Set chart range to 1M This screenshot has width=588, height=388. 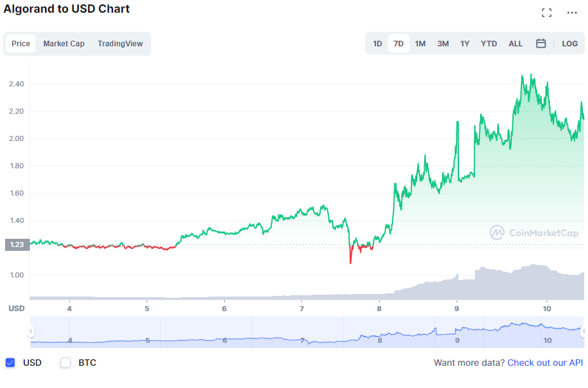420,43
